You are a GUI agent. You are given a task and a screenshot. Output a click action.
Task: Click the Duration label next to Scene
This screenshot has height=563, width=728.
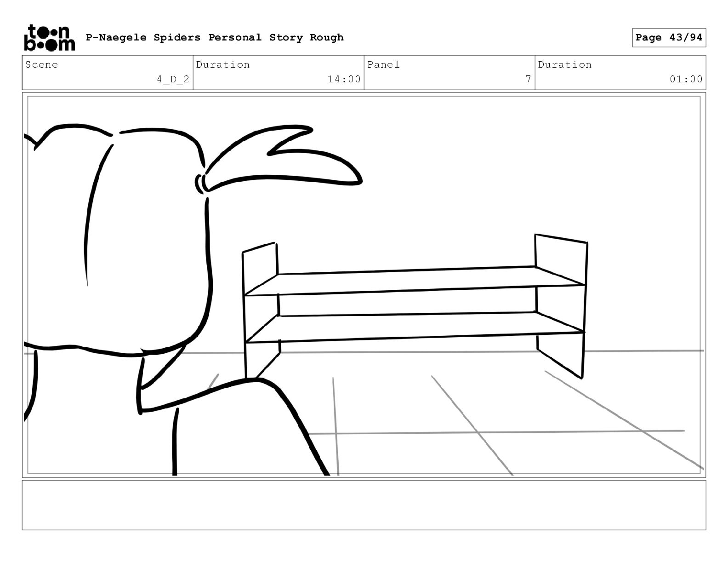223,64
